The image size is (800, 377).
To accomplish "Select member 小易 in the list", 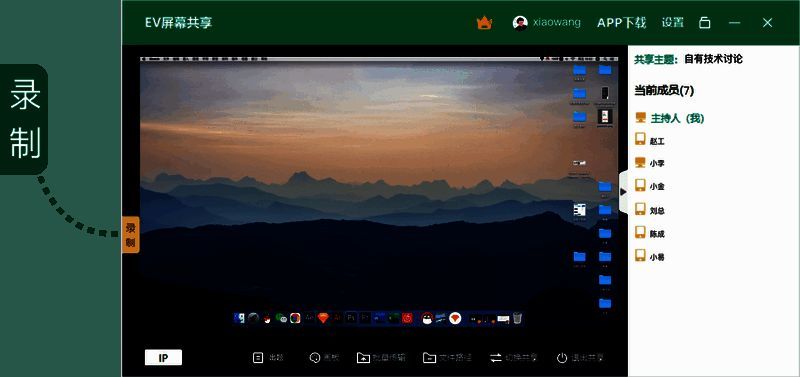I will click(657, 257).
